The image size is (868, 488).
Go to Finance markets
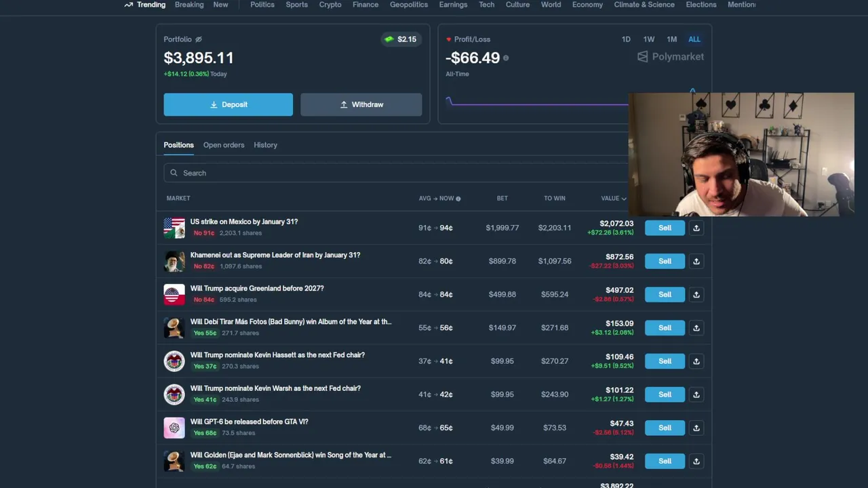coord(366,5)
